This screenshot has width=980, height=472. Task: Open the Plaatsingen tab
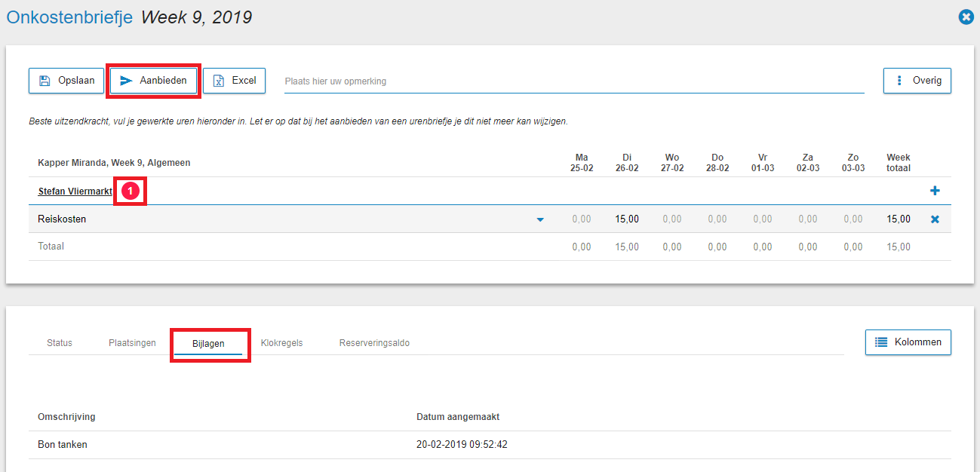[x=132, y=343]
